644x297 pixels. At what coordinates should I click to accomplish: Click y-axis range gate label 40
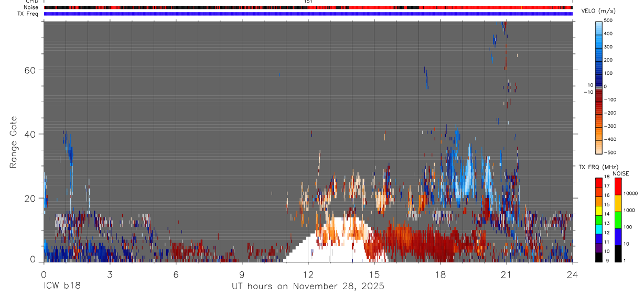[x=30, y=134]
